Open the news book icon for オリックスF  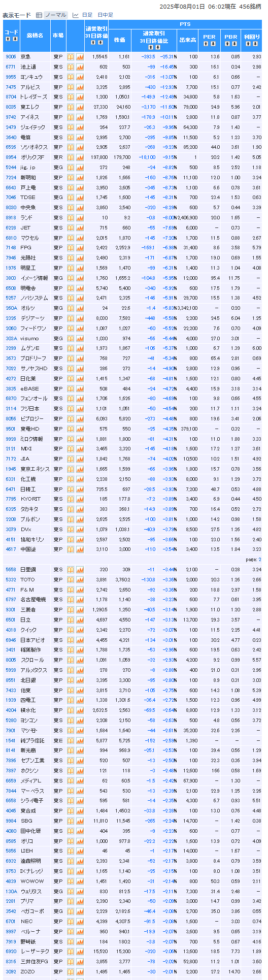click(x=71, y=157)
